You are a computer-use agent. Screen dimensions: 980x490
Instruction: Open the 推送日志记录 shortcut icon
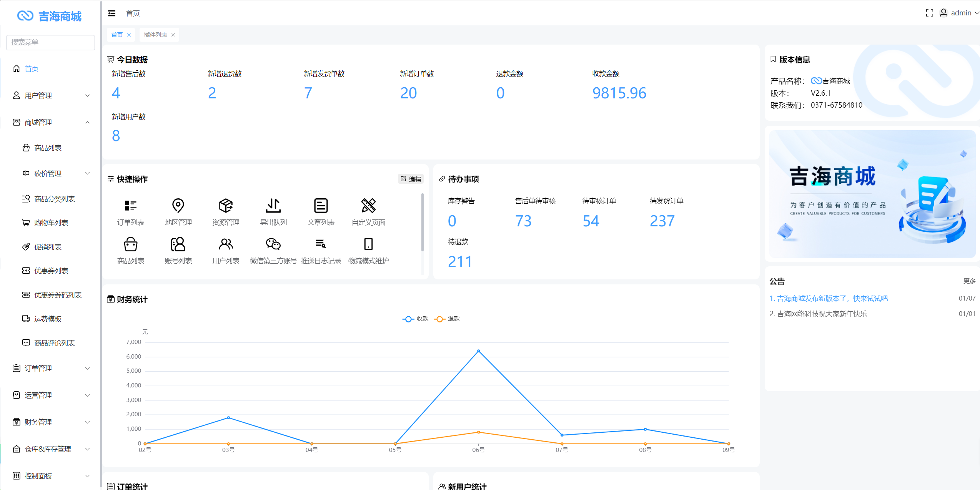321,244
